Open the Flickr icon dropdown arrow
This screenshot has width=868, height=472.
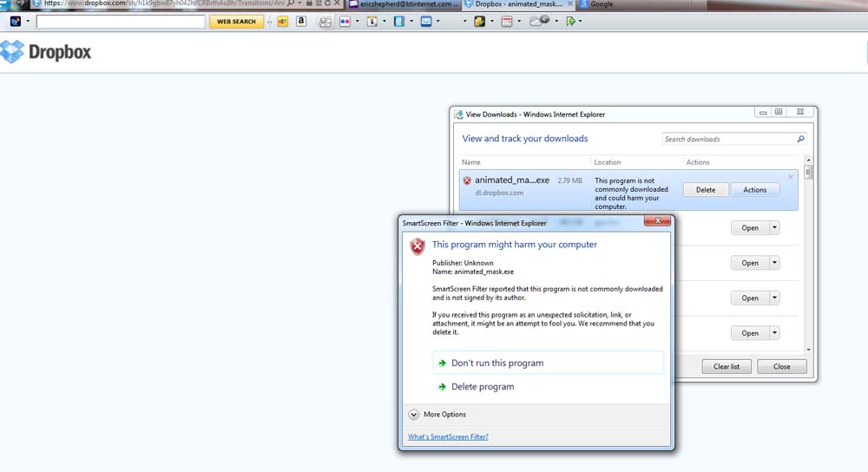[357, 22]
